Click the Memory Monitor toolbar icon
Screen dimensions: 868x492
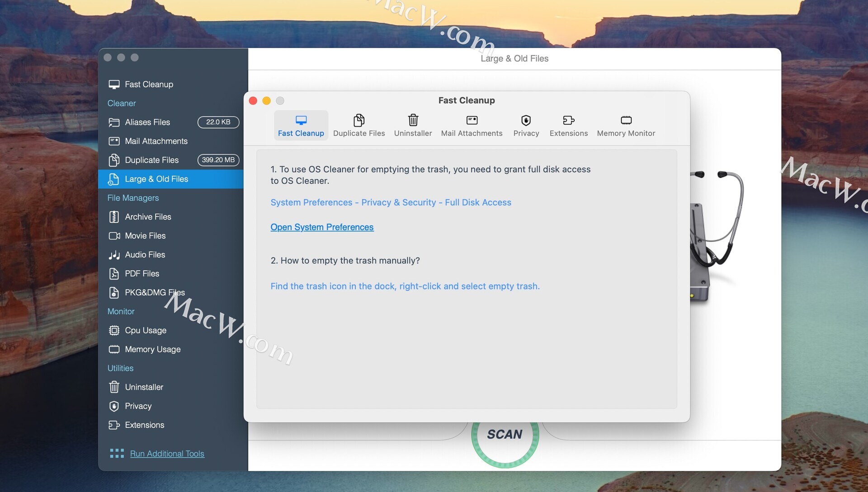(x=626, y=120)
